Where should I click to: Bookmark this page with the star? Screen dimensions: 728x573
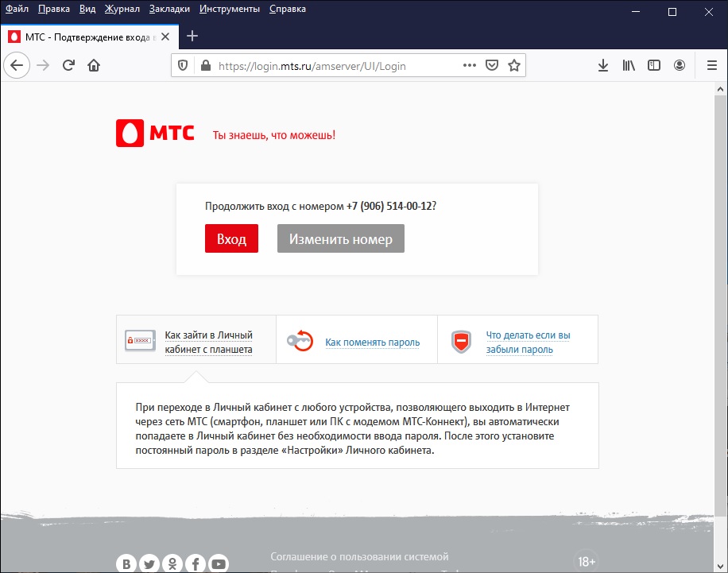(x=514, y=65)
